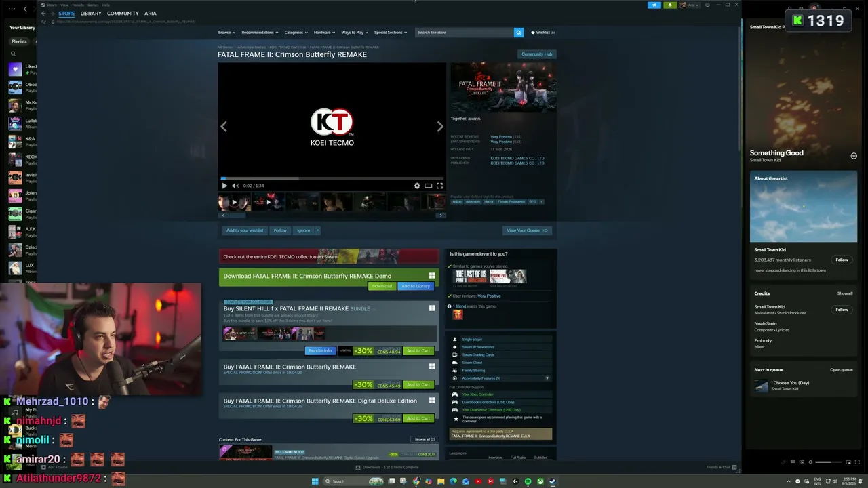
Task: Open the Categories dropdown
Action: (x=296, y=33)
